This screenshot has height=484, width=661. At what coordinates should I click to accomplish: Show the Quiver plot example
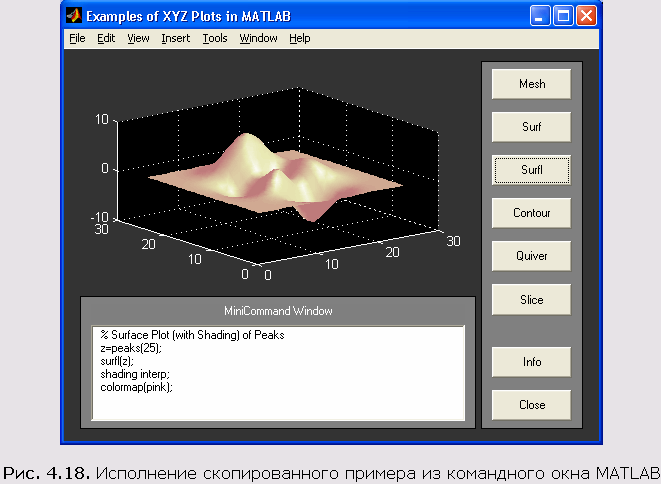click(x=532, y=256)
